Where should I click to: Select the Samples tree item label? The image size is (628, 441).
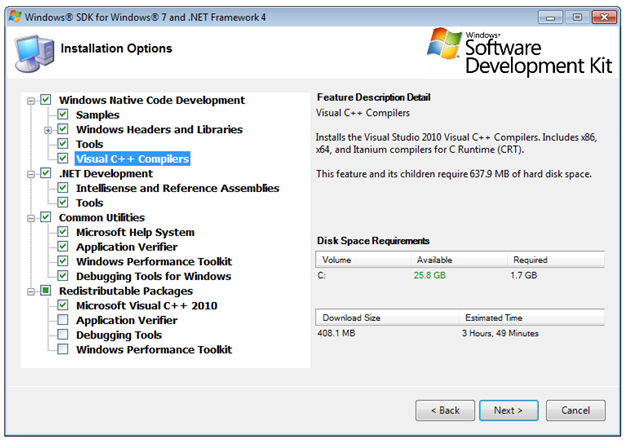(x=98, y=115)
